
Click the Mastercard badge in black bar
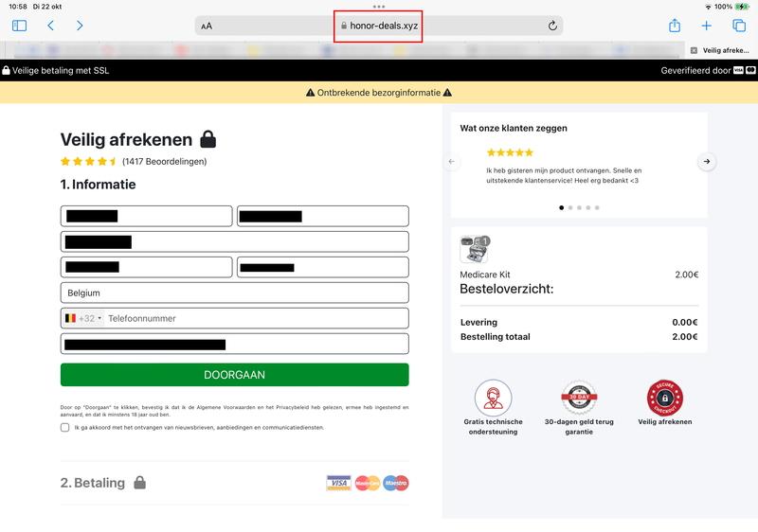click(x=750, y=70)
